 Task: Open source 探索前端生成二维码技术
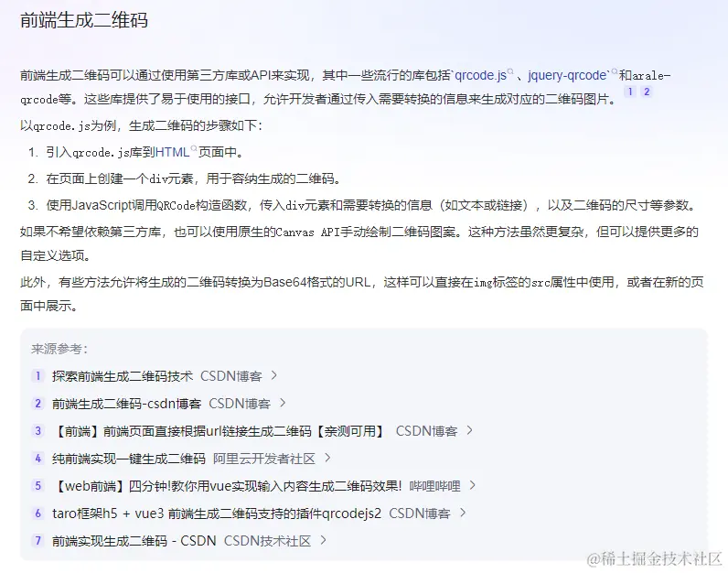coord(123,376)
